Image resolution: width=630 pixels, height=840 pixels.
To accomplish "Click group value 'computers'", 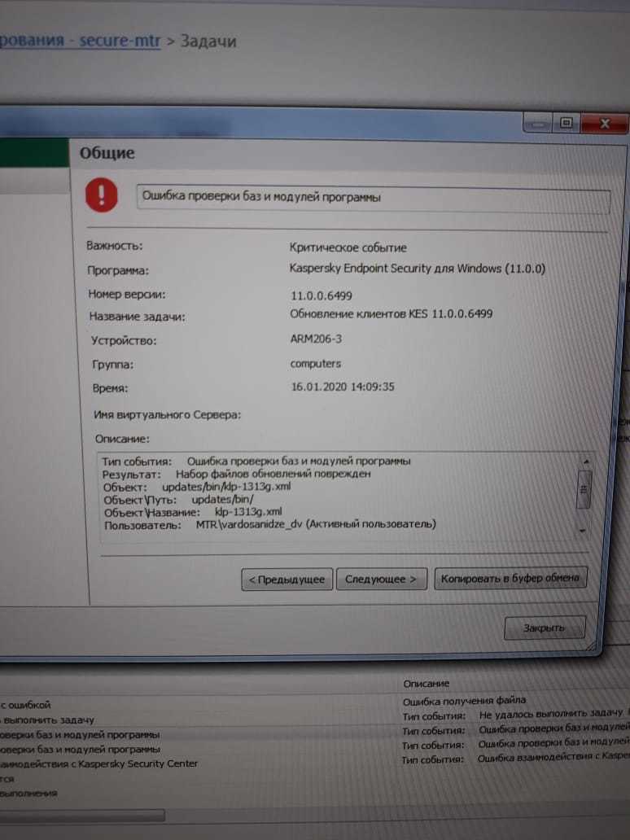I will click(316, 363).
